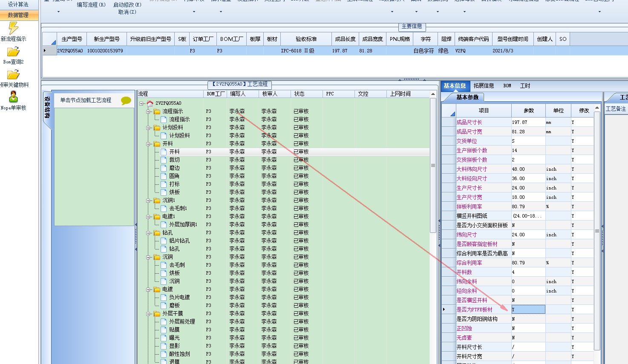Screen dimensions: 628x364
Task: Click the document icon beside 酸性蚀刻
Action: coord(164,354)
